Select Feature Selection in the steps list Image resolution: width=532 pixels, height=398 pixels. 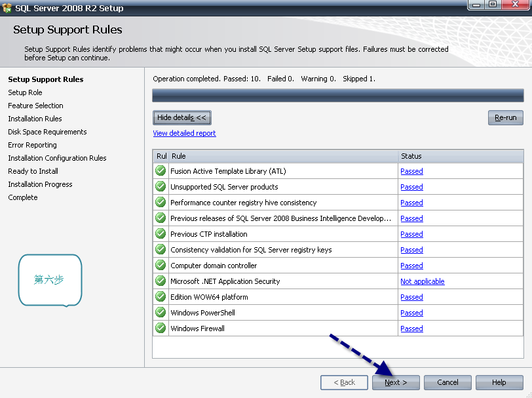click(x=35, y=106)
